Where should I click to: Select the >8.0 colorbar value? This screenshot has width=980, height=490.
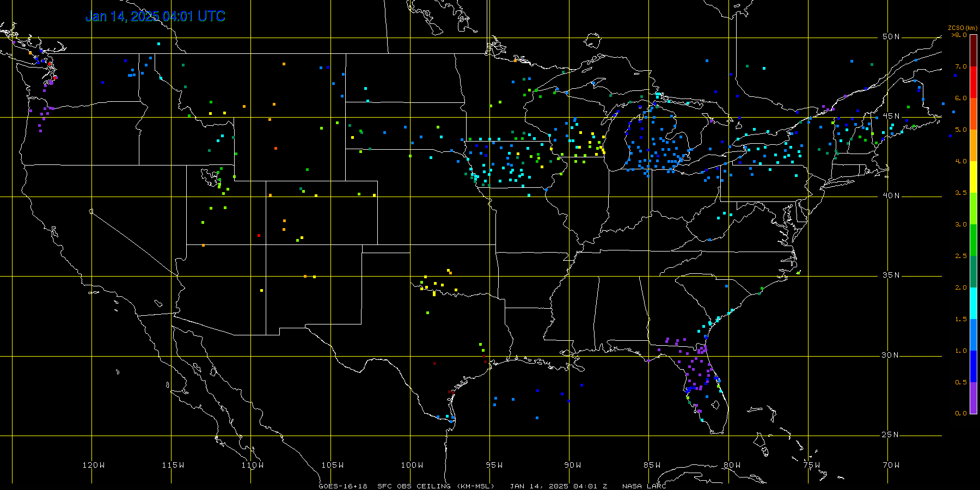click(x=959, y=35)
